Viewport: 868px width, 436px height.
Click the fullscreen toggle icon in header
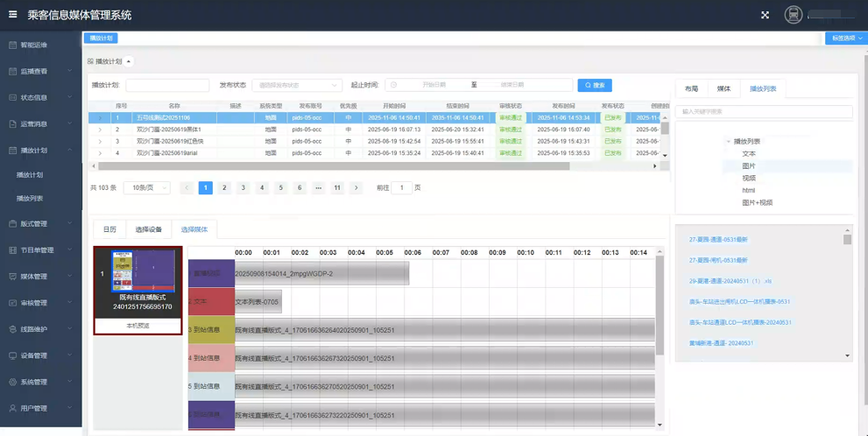tap(765, 15)
